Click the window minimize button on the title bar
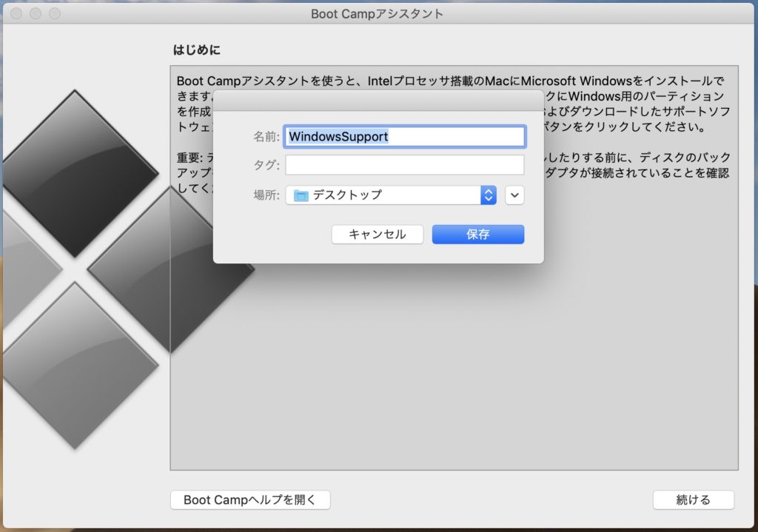Screen dimensions: 758x532 click(36, 13)
